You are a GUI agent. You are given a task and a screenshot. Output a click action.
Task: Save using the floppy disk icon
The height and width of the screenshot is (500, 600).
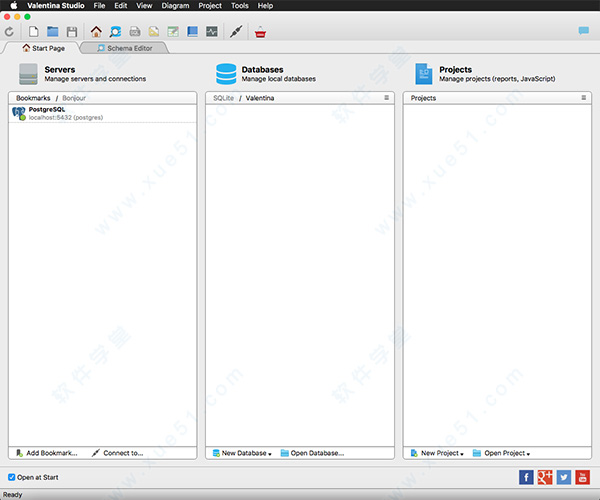click(72, 32)
